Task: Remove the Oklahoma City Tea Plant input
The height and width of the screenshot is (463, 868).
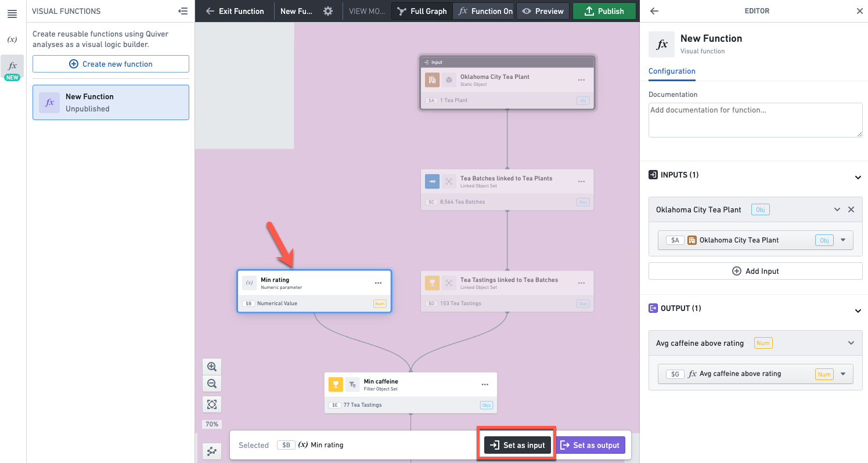Action: (851, 209)
